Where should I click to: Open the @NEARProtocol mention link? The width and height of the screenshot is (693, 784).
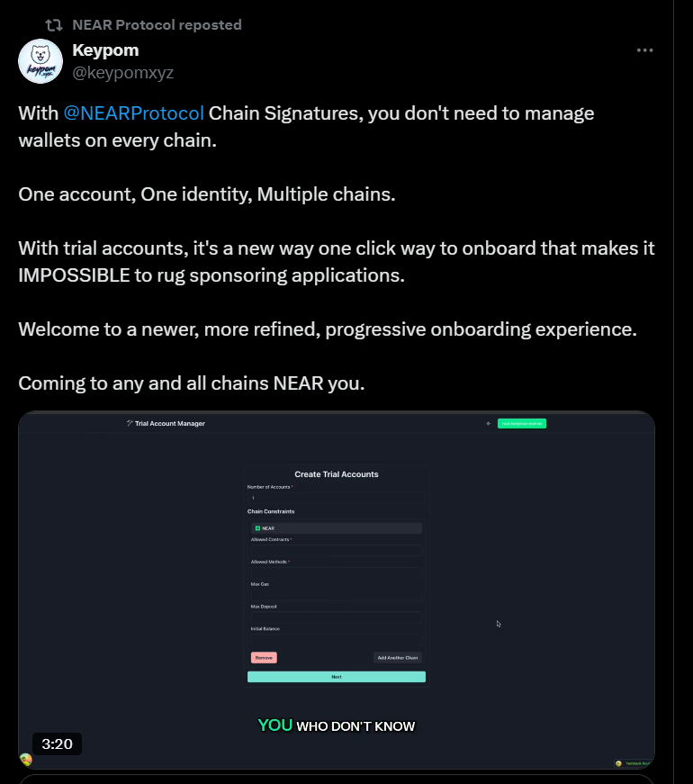[x=134, y=113]
